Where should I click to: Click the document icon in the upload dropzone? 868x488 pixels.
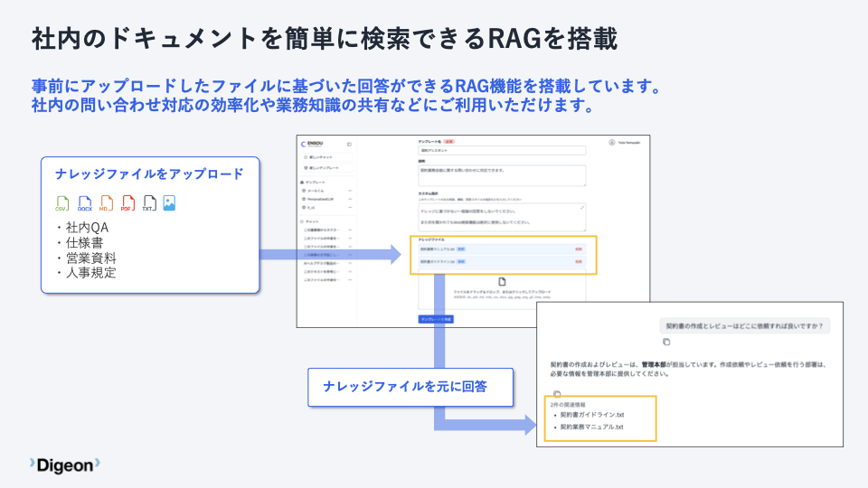[502, 282]
